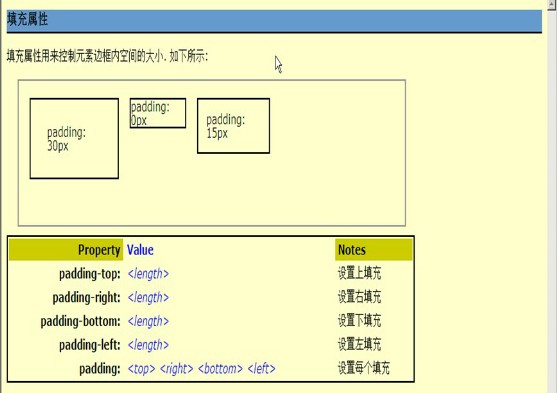Image resolution: width=559 pixels, height=393 pixels.
Task: Click <length> value in padding-top row
Action: click(x=148, y=274)
